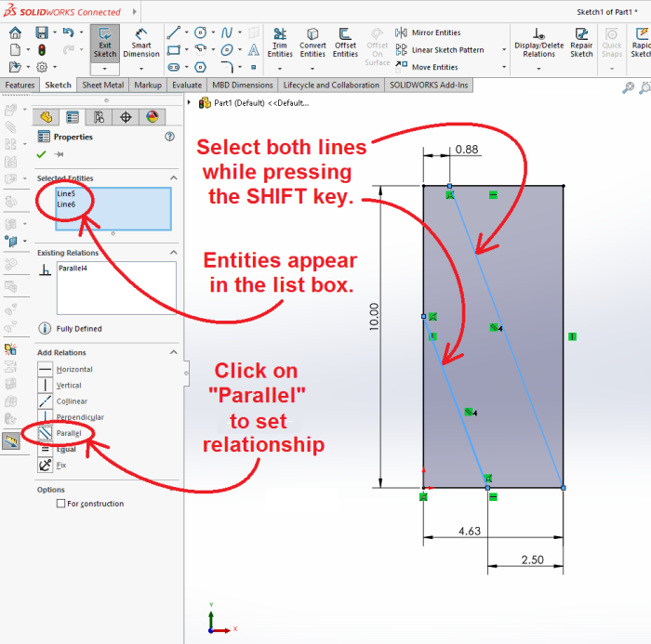Choose the Trim Entities tool
Screen dimensions: 651x644
280,42
